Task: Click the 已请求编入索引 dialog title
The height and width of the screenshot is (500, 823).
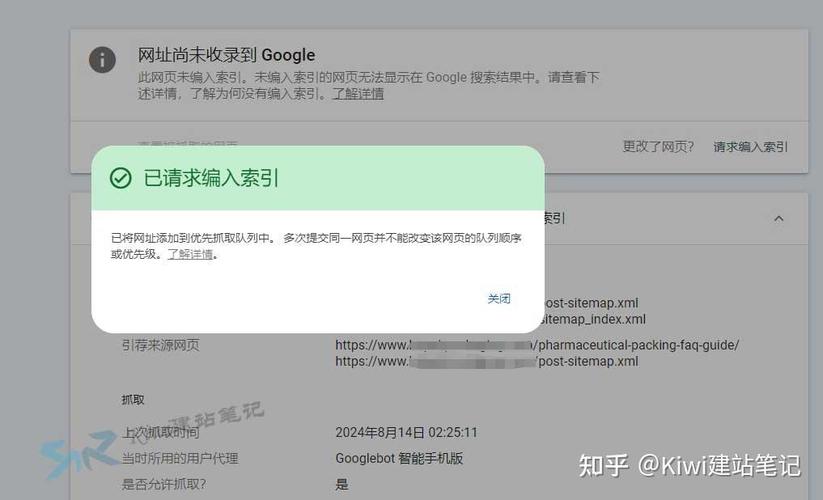Action: tap(211, 178)
